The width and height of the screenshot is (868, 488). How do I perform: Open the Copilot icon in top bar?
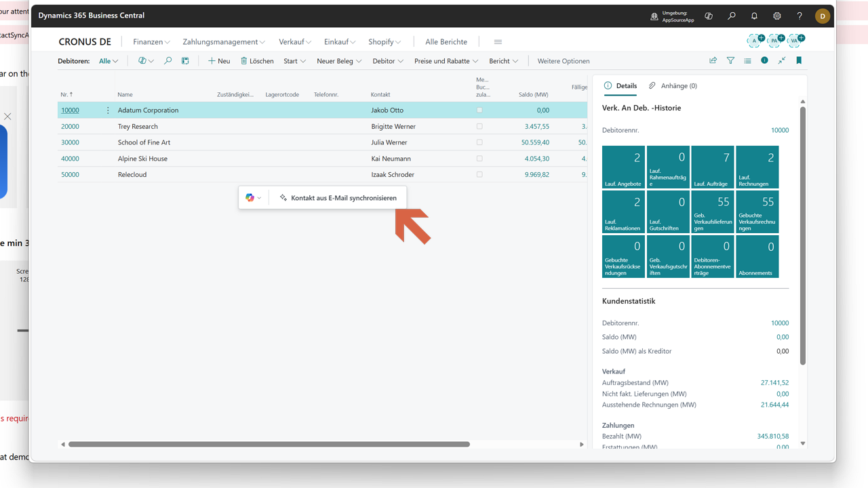pyautogui.click(x=709, y=16)
